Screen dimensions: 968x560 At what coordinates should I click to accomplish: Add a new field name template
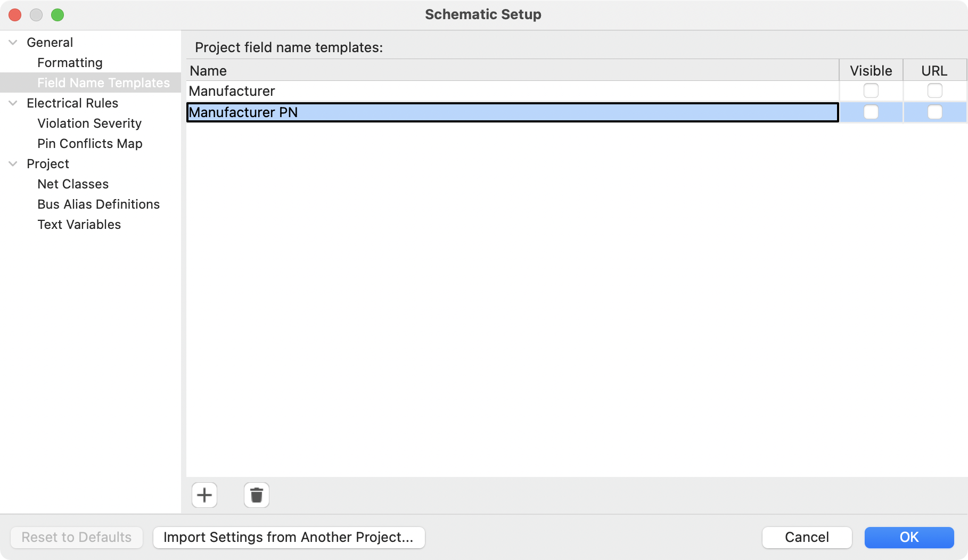pyautogui.click(x=204, y=495)
